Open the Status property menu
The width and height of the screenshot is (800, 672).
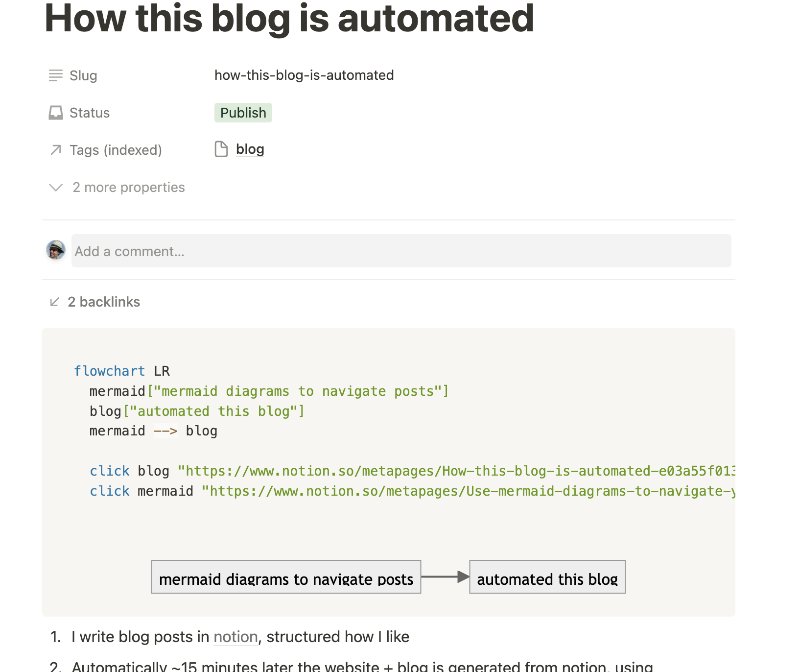[x=90, y=112]
